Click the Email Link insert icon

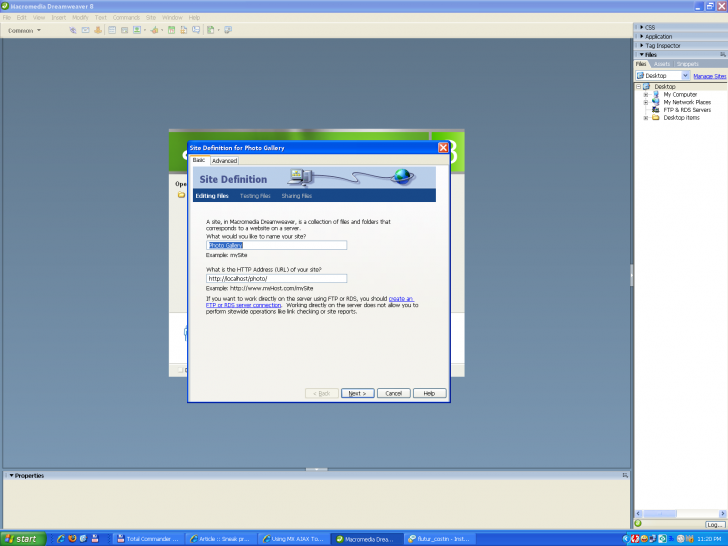85,30
